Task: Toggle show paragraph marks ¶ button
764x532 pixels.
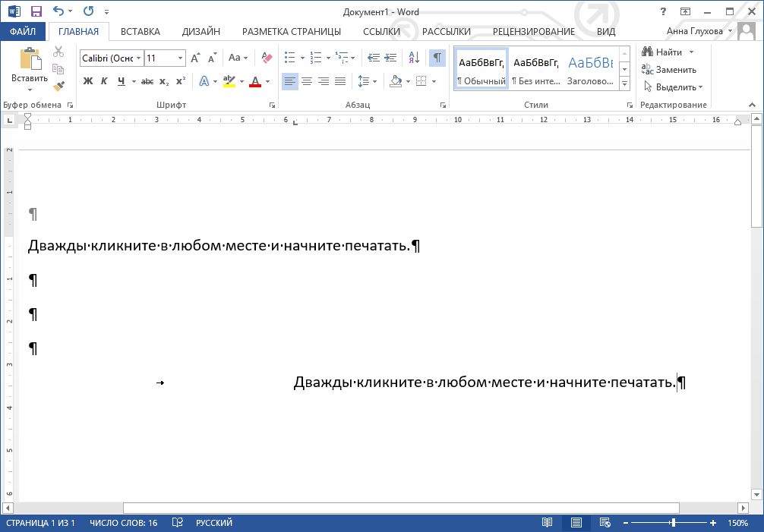Action: click(437, 58)
